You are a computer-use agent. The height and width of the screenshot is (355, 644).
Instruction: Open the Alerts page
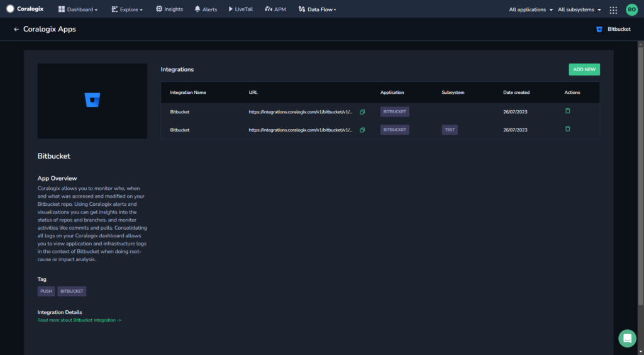(x=206, y=9)
